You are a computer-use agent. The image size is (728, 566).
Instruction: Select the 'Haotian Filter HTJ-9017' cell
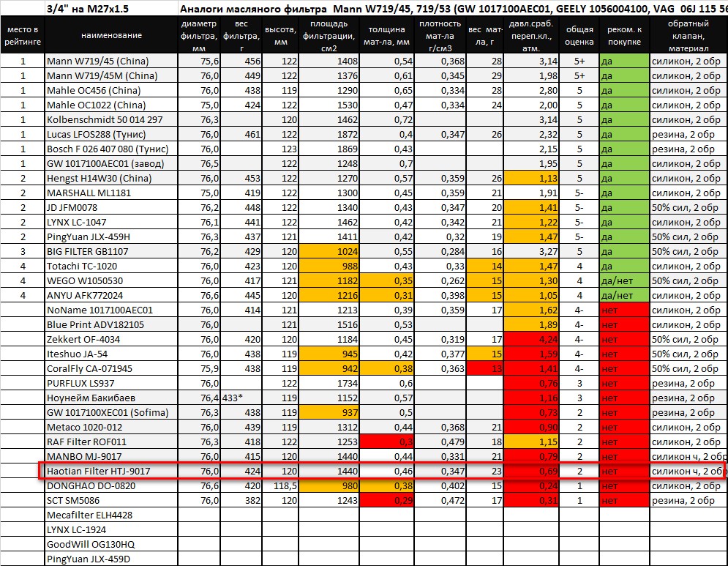[x=111, y=471]
